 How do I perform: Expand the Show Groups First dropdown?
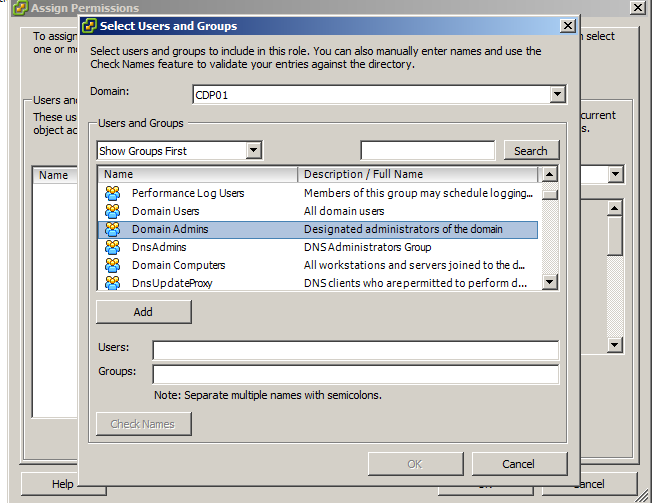[x=253, y=151]
